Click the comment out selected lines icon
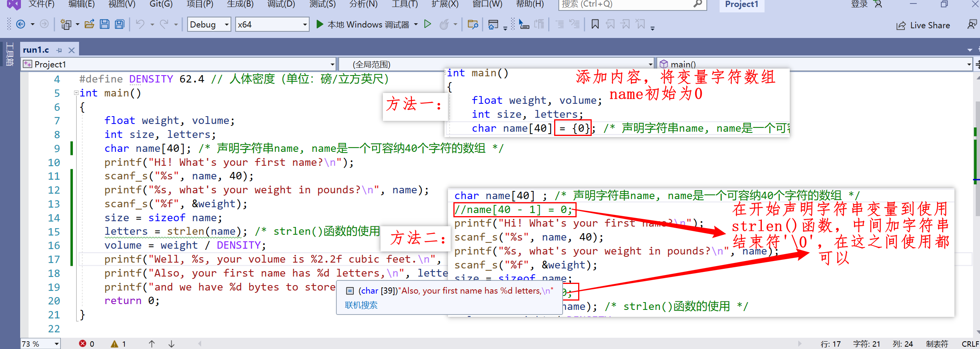Viewport: 980px width, 349px height. click(560, 24)
